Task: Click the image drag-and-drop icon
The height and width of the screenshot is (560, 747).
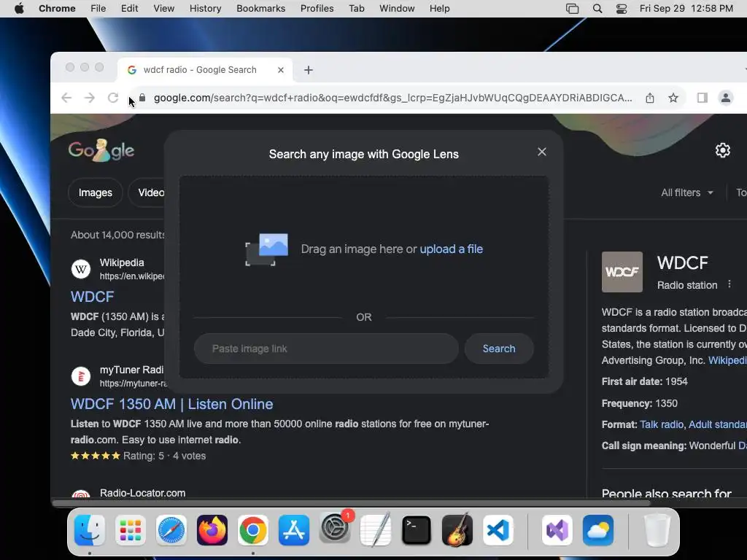Action: (267, 249)
